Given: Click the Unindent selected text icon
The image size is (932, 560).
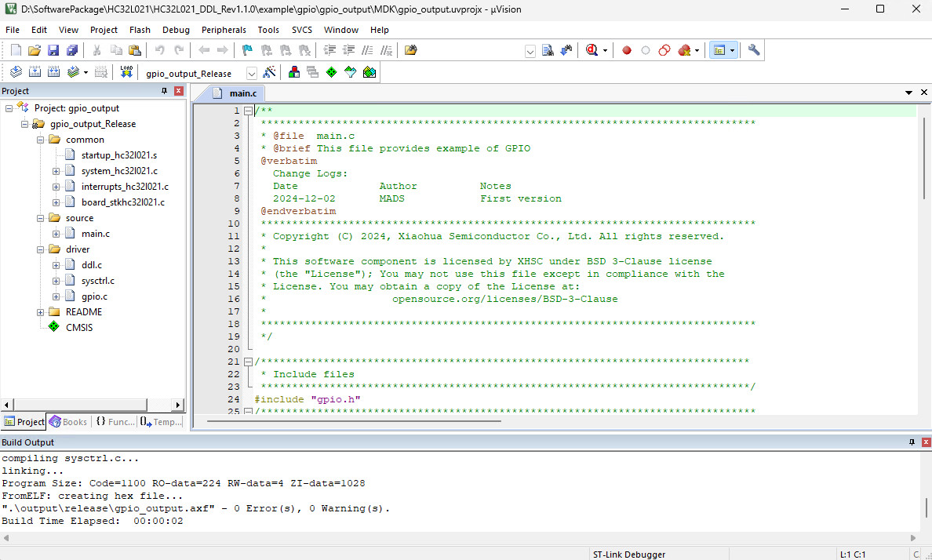Looking at the screenshot, I should tap(349, 50).
